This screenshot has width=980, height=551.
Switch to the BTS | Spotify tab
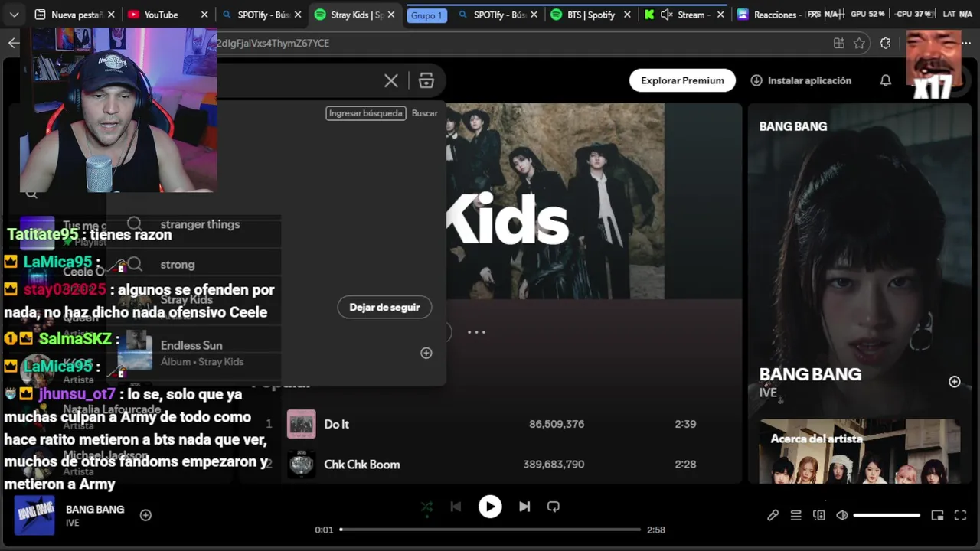point(591,15)
